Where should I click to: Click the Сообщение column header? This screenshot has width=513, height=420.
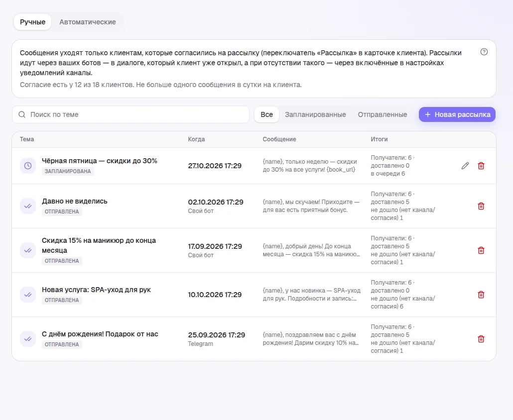[279, 139]
